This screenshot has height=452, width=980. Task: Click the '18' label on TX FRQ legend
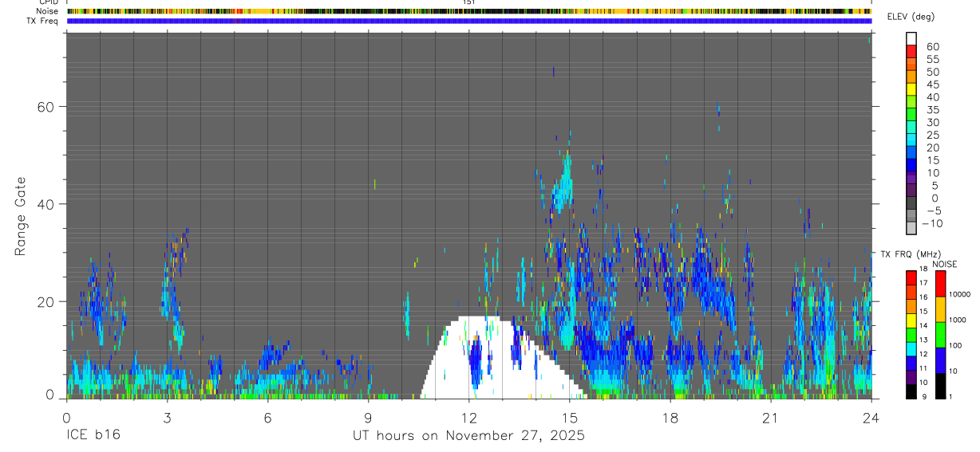924,269
